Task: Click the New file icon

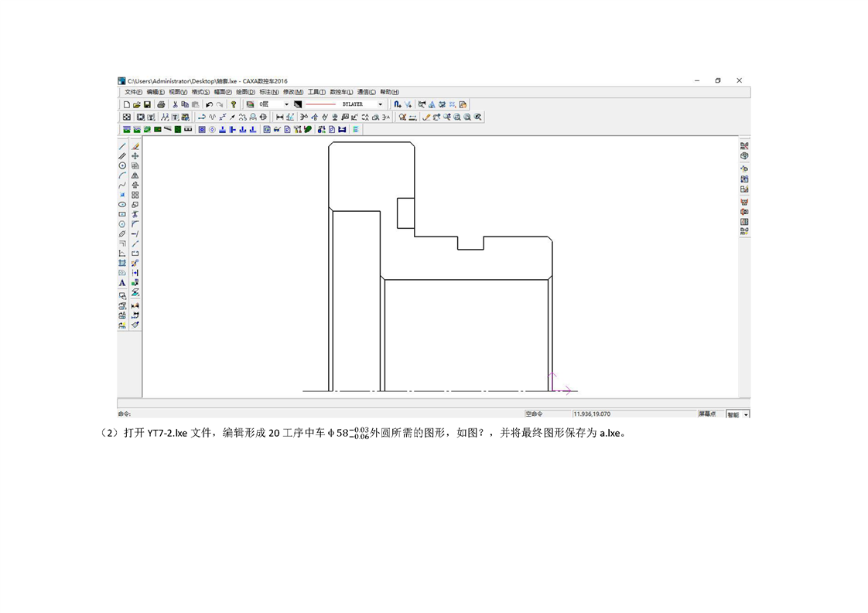Action: click(x=127, y=104)
